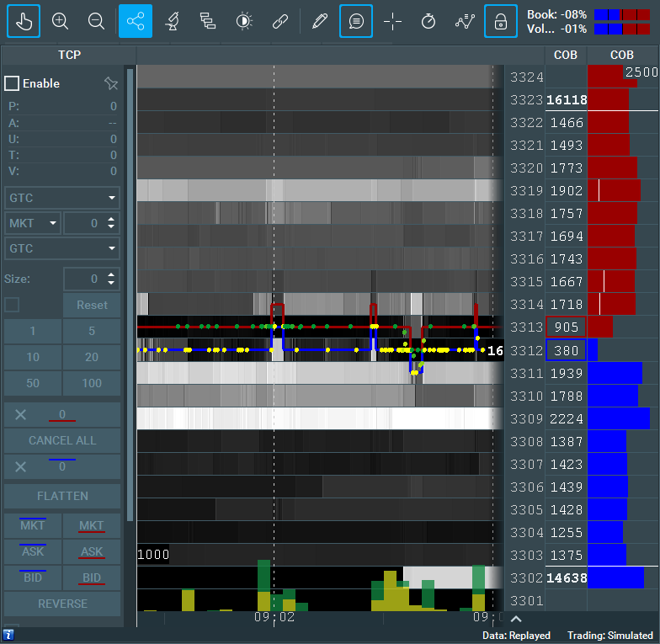Click price level 3313 size 905
660x644 pixels.
[566, 327]
